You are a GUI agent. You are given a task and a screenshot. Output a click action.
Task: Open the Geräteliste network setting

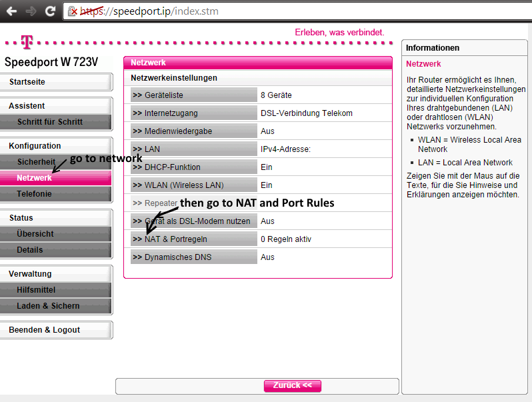(194, 95)
